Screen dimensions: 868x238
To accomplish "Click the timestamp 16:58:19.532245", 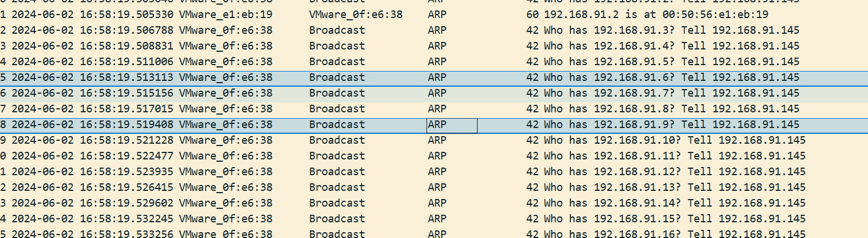I will click(127, 219).
